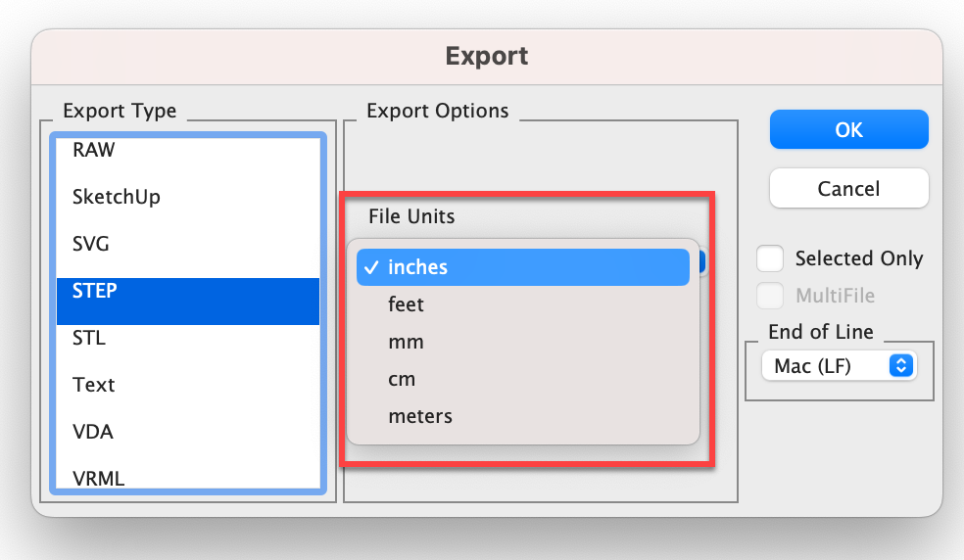Open the End of Line dropdown

click(840, 366)
